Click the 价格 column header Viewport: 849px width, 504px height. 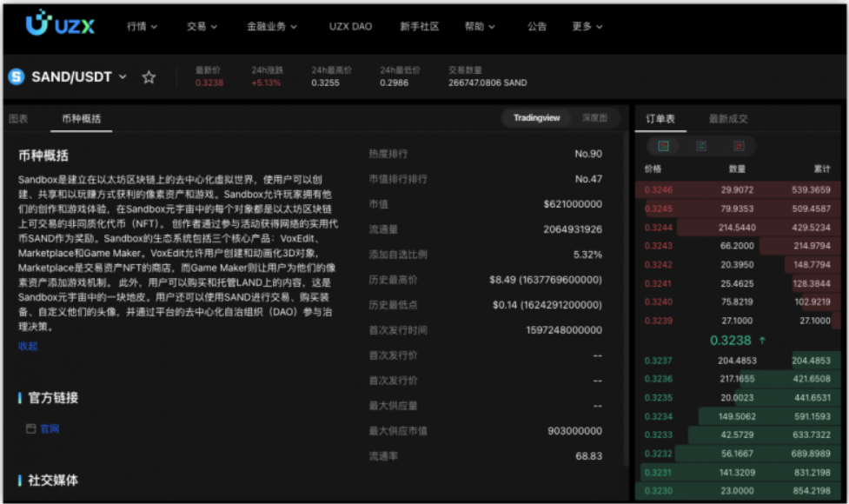click(x=653, y=169)
